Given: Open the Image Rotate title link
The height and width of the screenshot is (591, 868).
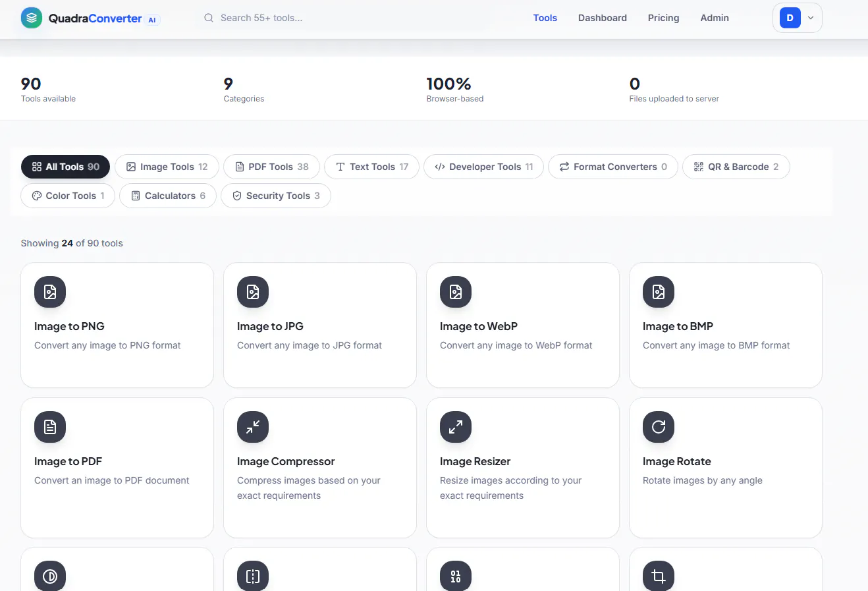Looking at the screenshot, I should click(x=677, y=461).
